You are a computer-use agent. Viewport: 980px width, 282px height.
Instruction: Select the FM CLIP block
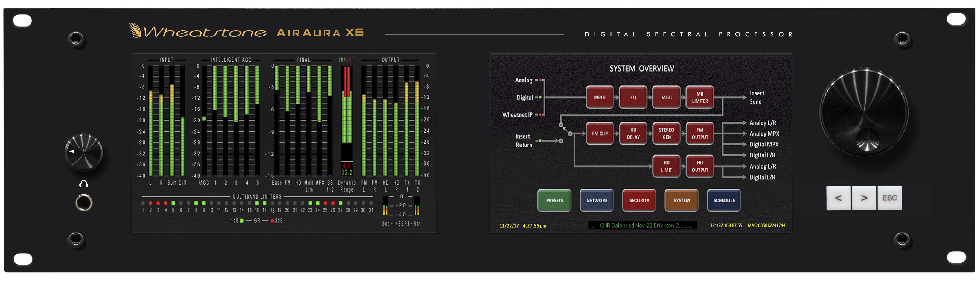click(600, 133)
